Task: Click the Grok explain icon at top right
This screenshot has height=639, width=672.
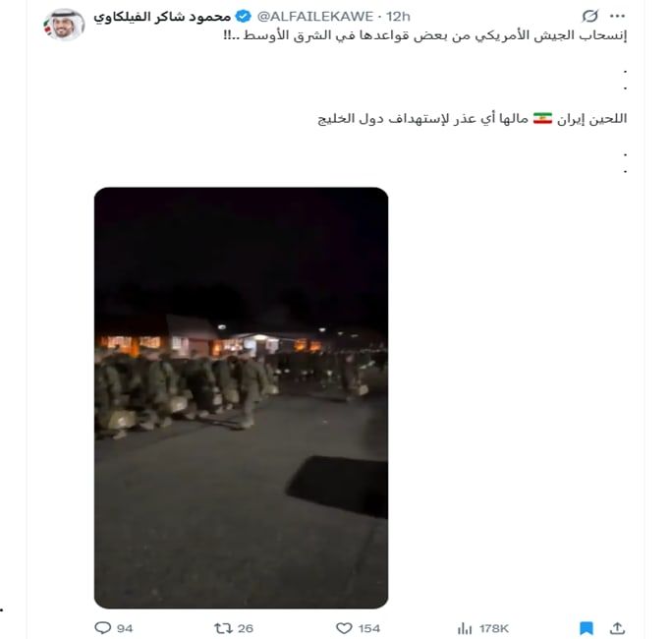Action: [589, 17]
